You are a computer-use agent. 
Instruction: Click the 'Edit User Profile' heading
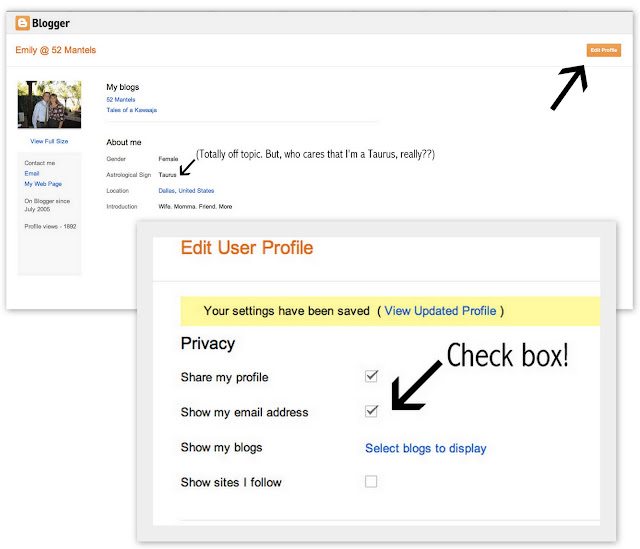pos(247,248)
